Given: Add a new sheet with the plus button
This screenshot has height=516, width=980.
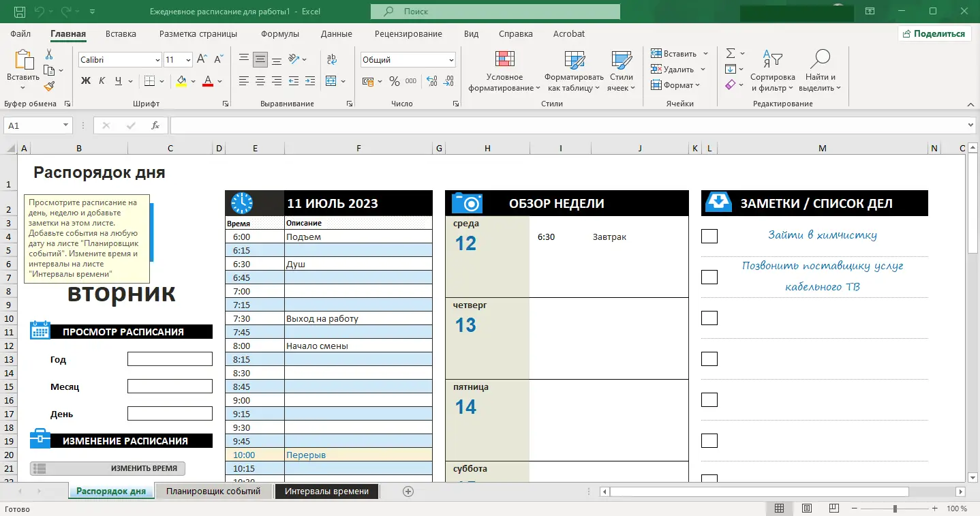Looking at the screenshot, I should (x=408, y=491).
